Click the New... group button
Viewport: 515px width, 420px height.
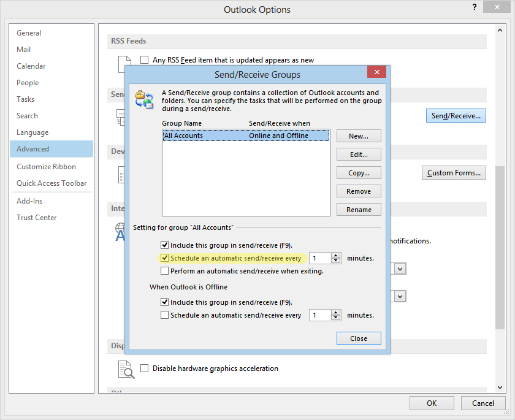(x=359, y=136)
